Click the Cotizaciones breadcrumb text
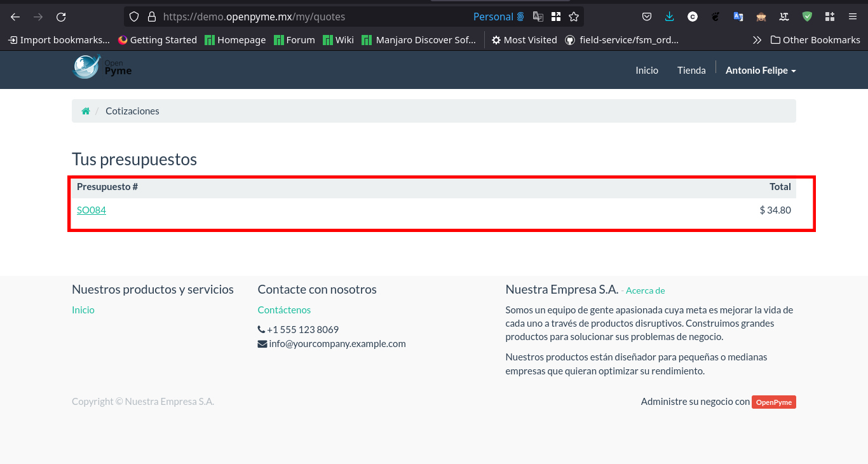Screen dimensions: 868x464 [x=132, y=111]
